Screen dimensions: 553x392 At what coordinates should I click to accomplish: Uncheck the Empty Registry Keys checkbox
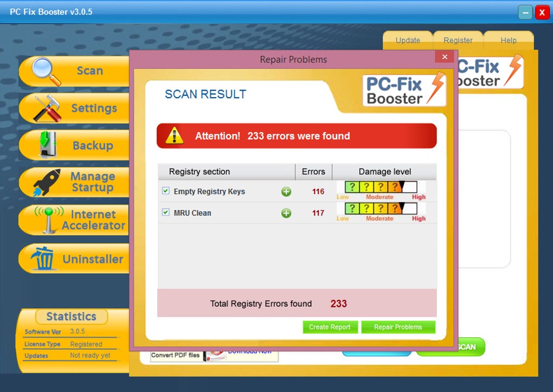(x=165, y=191)
